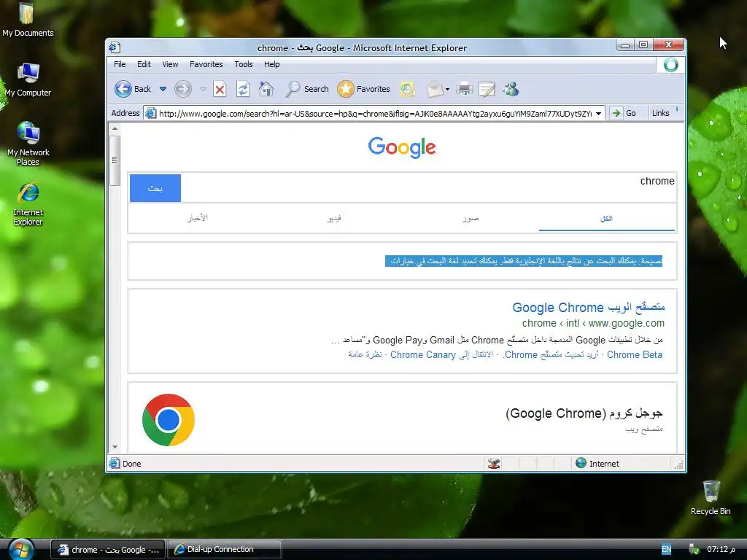The width and height of the screenshot is (747, 560).
Task: Click the Done status text
Action: [x=132, y=464]
